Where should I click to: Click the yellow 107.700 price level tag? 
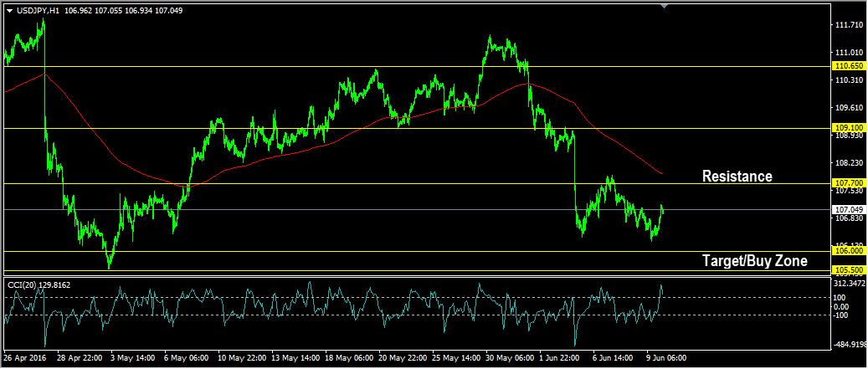point(850,182)
